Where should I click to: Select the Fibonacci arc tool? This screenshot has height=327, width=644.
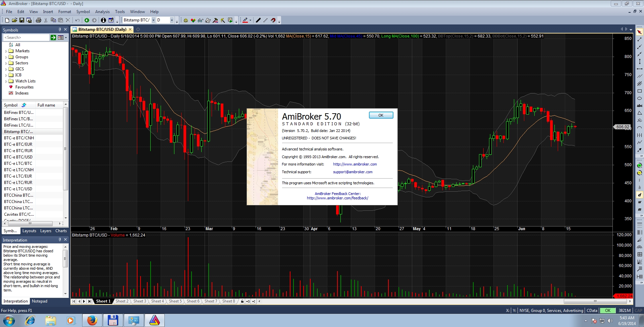640,247
